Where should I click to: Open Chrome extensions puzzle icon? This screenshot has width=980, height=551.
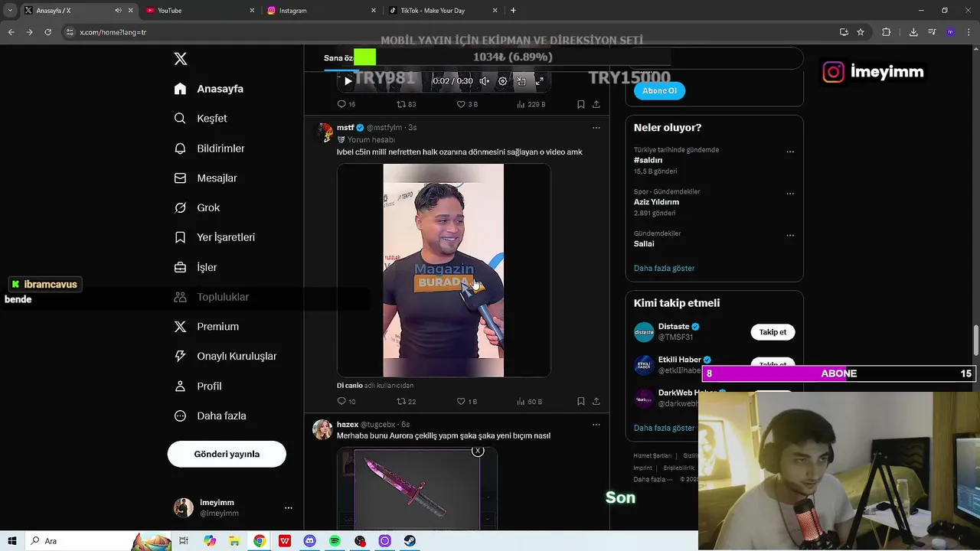(x=886, y=32)
